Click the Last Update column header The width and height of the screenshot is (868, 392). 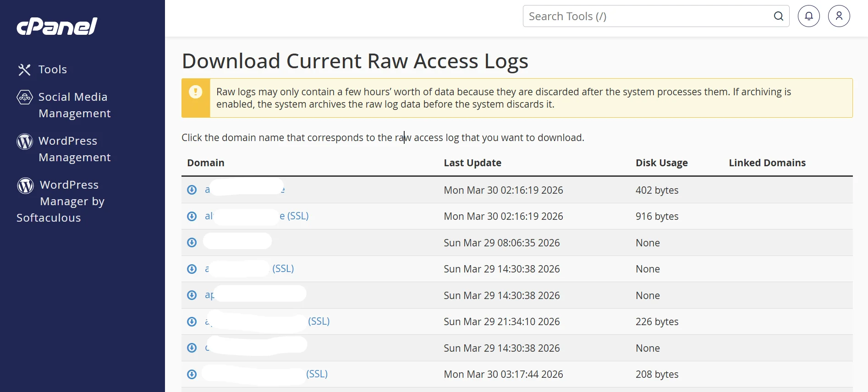coord(472,163)
